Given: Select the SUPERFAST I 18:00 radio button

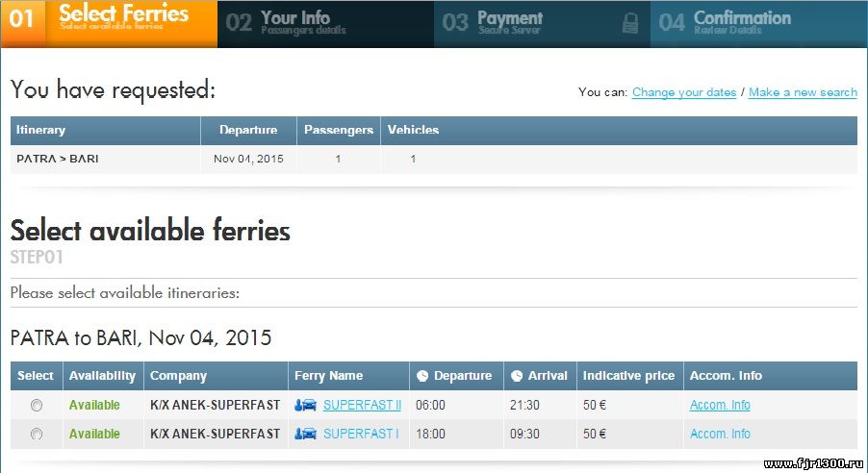Looking at the screenshot, I should 37,434.
